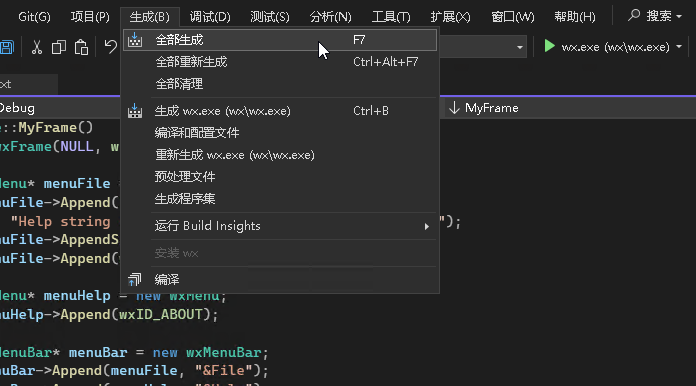Select 生成 wx.exe (wx\wx.exe) menu item
The height and width of the screenshot is (386, 696).
280,111
